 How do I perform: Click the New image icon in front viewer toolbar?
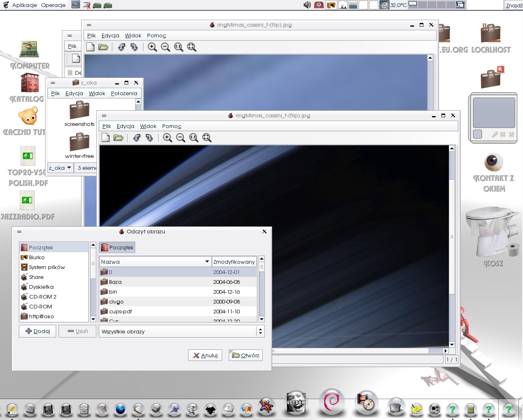pyautogui.click(x=106, y=137)
